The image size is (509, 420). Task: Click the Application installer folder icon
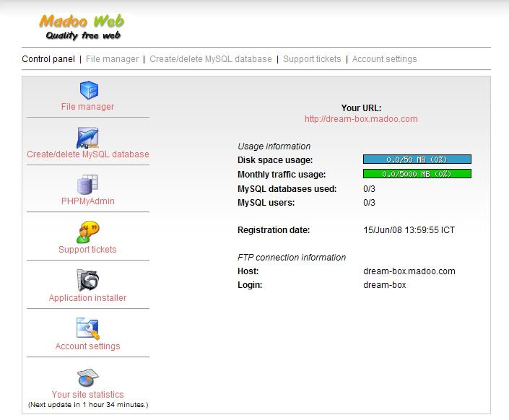point(87,281)
